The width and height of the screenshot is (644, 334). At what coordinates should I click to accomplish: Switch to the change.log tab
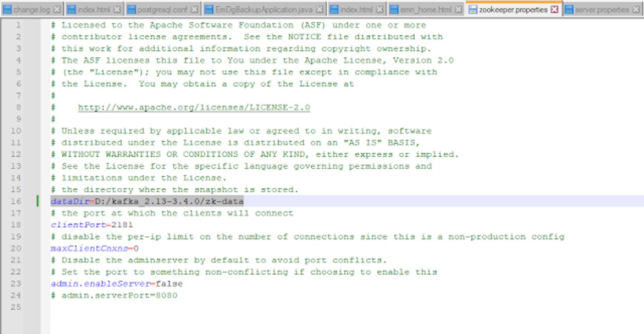(32, 10)
